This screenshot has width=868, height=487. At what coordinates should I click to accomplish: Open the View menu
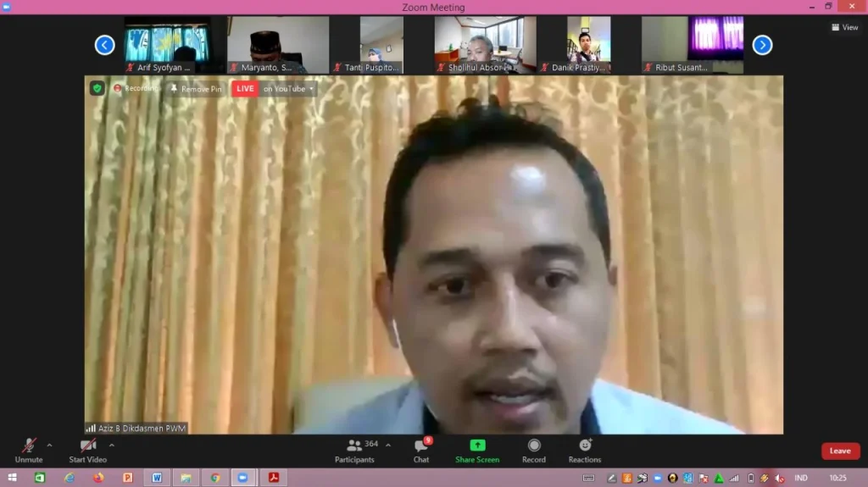(x=845, y=27)
